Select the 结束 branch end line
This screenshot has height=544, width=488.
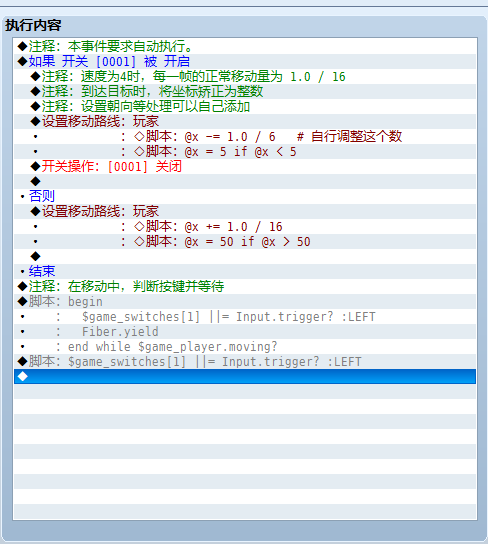[x=245, y=272]
